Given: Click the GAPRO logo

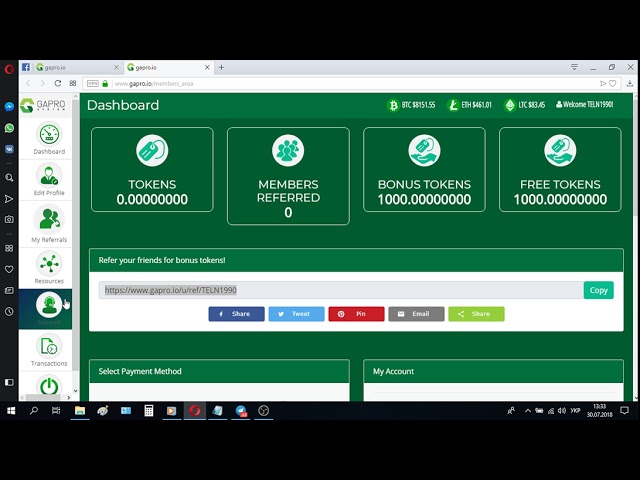Looking at the screenshot, I should pyautogui.click(x=43, y=105).
